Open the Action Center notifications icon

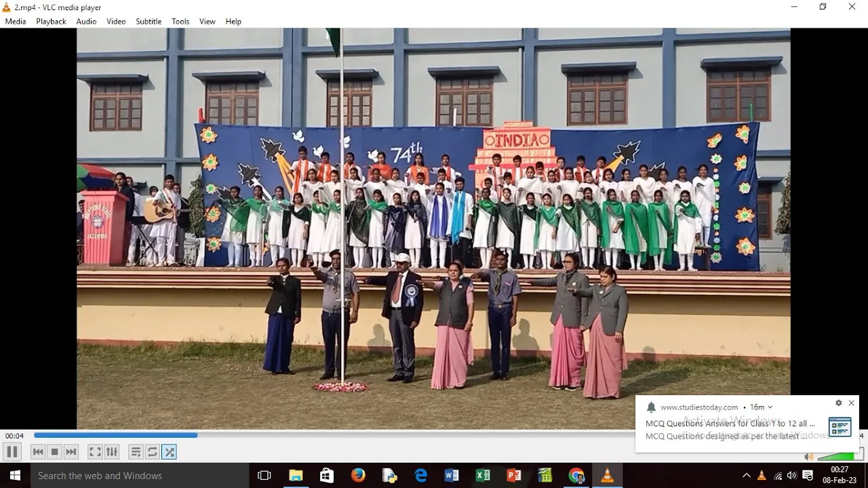point(808,476)
